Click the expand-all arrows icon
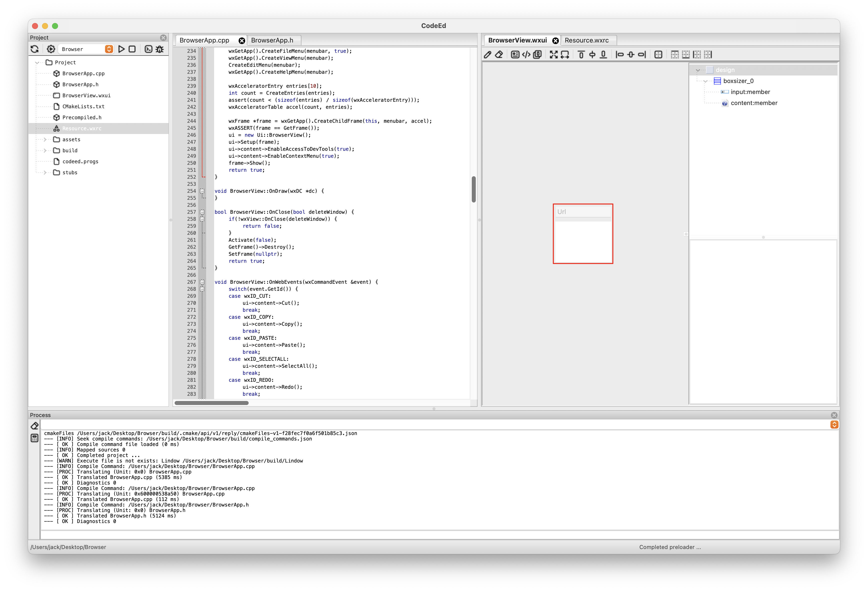Viewport: 868px width, 591px height. [554, 54]
